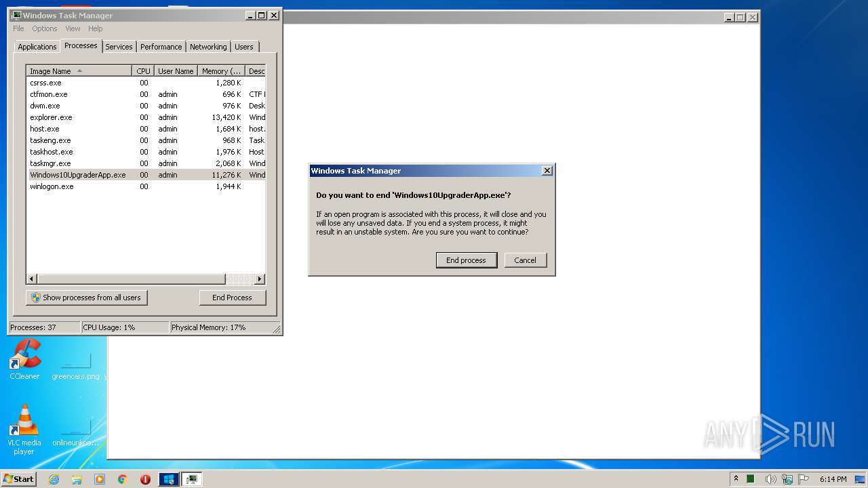This screenshot has height=488, width=868.
Task: Switch to the Applications tab
Action: [37, 47]
